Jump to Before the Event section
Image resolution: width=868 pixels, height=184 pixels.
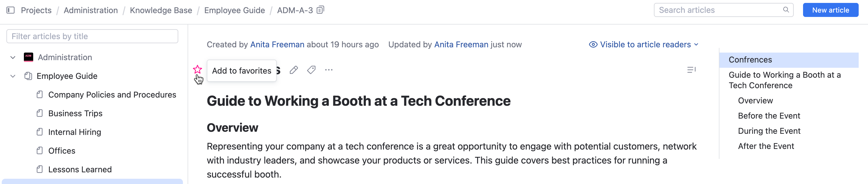[x=769, y=116]
